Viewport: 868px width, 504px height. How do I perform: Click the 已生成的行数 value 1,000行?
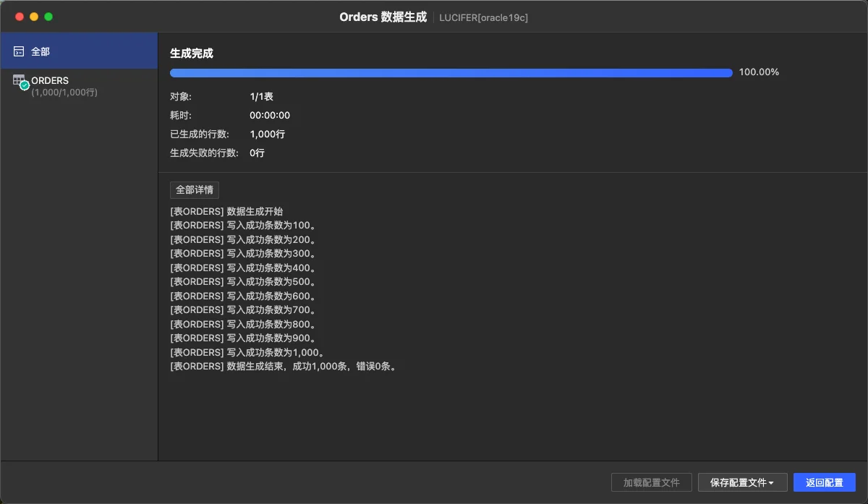[268, 134]
